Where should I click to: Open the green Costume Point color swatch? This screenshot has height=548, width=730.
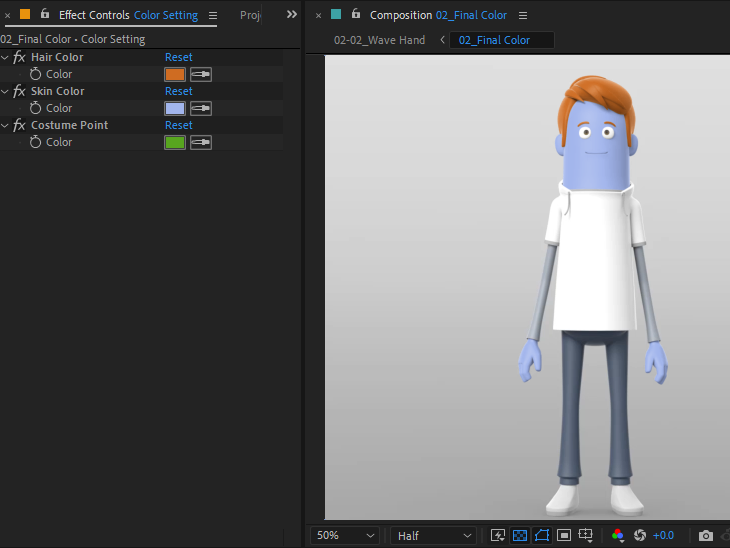pos(175,142)
